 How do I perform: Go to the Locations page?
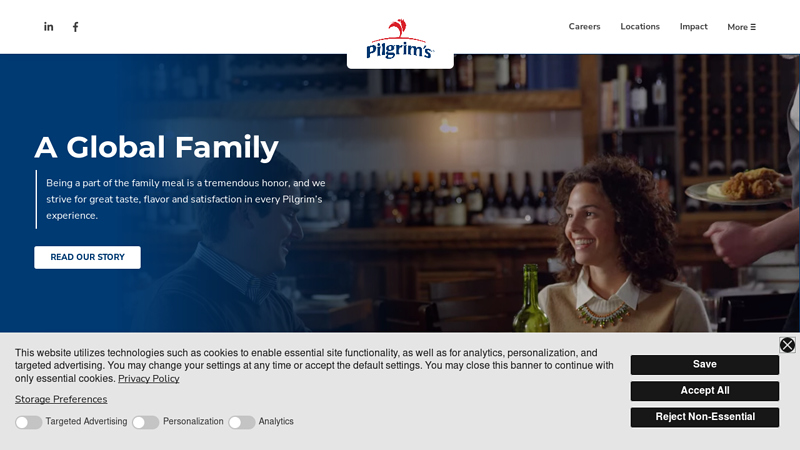pos(640,27)
